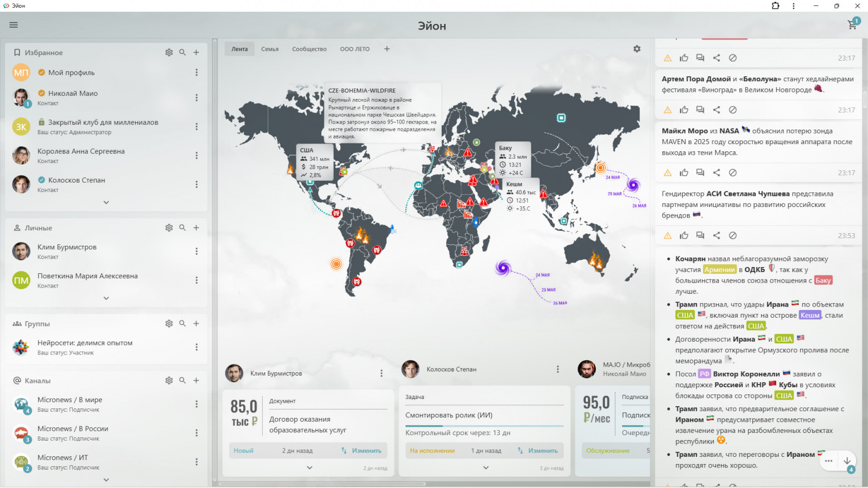Select the purple cyclone marker south of Africa
Image resolution: width=868 pixels, height=488 pixels.
(x=503, y=268)
